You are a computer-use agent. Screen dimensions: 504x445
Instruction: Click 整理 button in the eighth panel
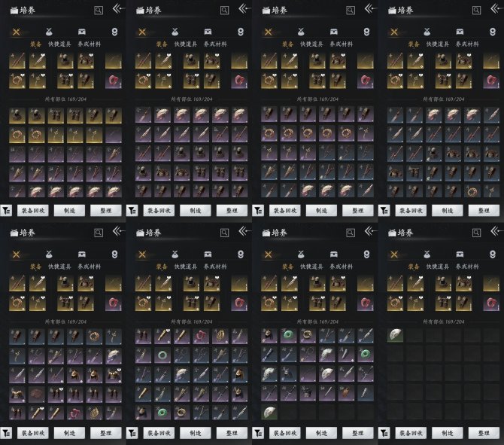click(x=484, y=433)
